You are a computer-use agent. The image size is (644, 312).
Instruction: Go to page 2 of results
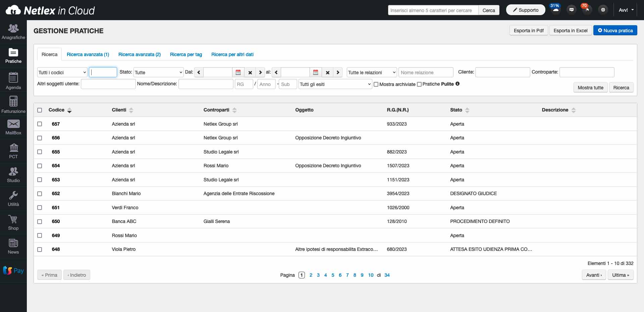pos(311,275)
